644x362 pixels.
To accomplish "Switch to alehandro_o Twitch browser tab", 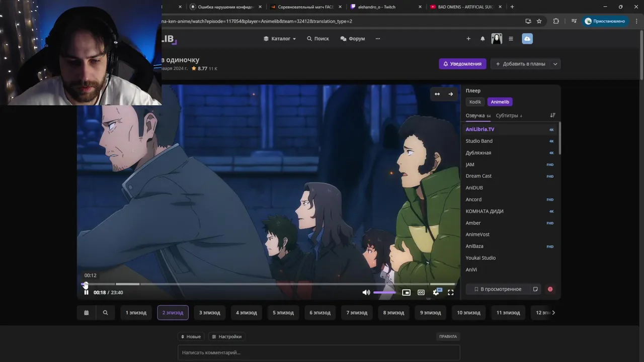I will click(386, 7).
